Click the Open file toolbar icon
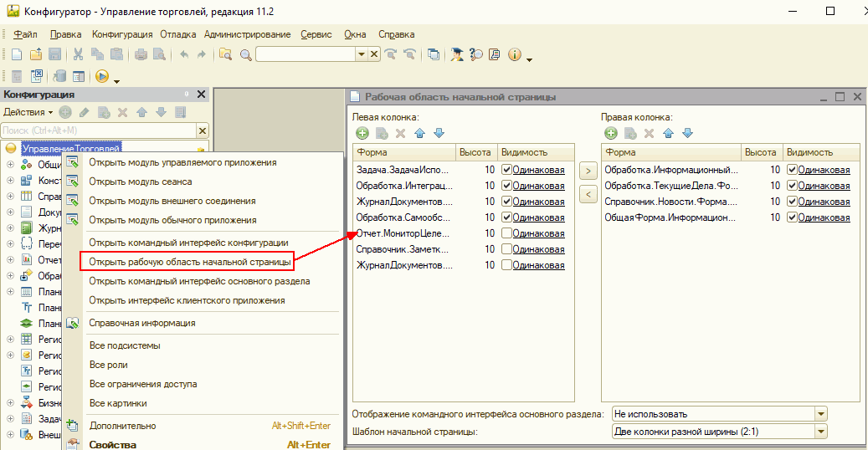Viewport: 868px width, 450px height. [x=36, y=54]
